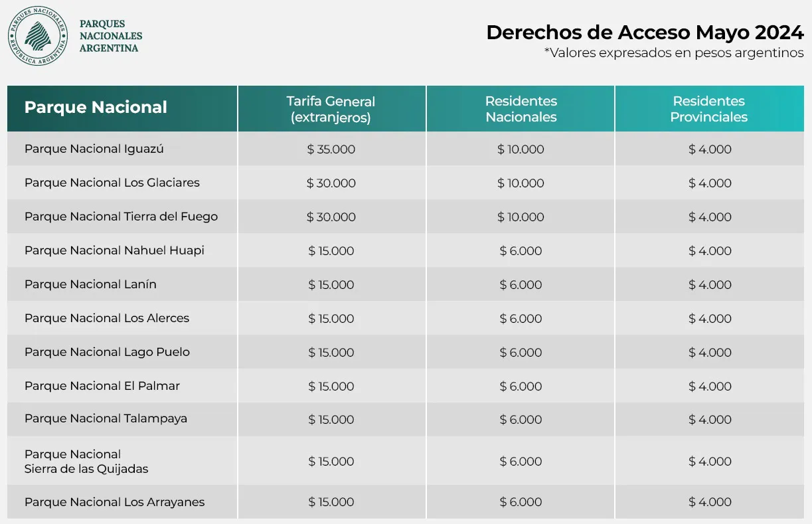
Task: Click the Residentes Provinciales column header
Action: tap(708, 109)
